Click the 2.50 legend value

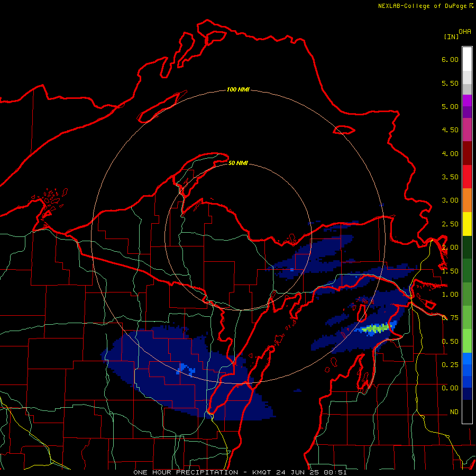(x=450, y=224)
